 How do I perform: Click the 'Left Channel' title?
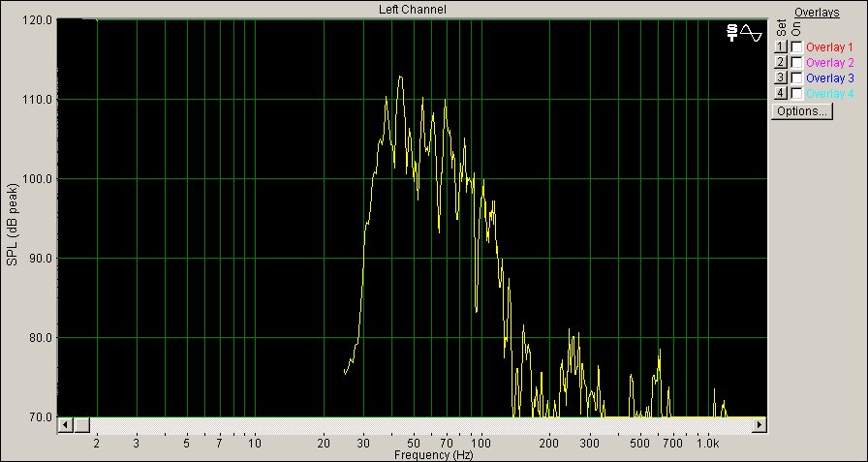click(x=412, y=10)
